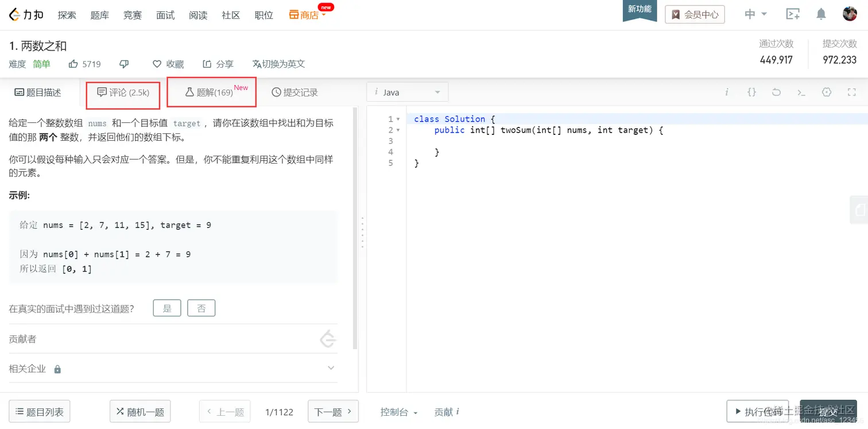
Task: Answer 是 to interview question
Action: (x=167, y=308)
